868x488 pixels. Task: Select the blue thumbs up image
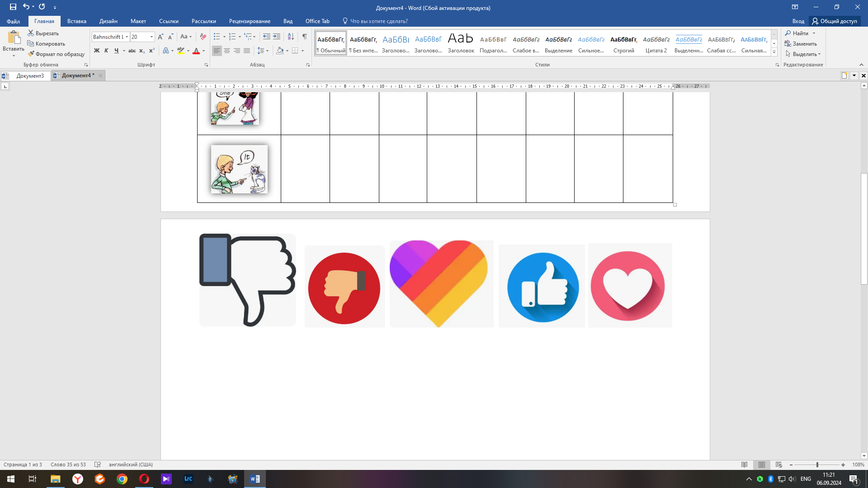[x=542, y=286]
